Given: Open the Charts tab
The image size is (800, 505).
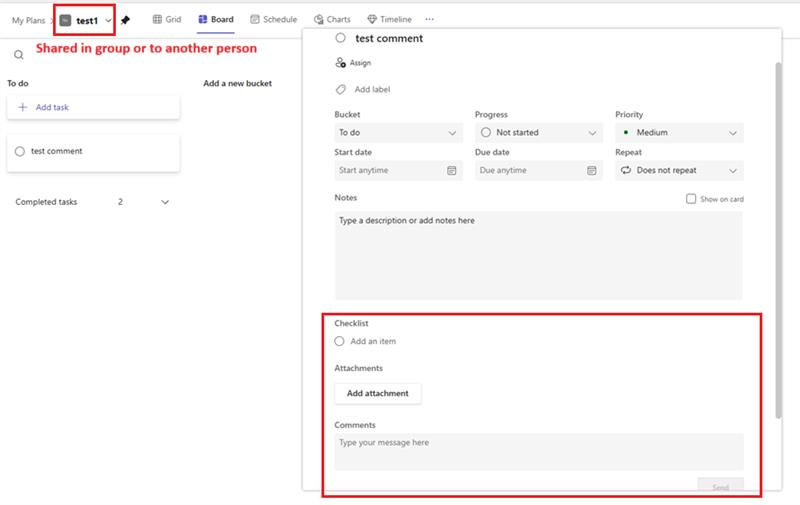Looking at the screenshot, I should (x=332, y=19).
